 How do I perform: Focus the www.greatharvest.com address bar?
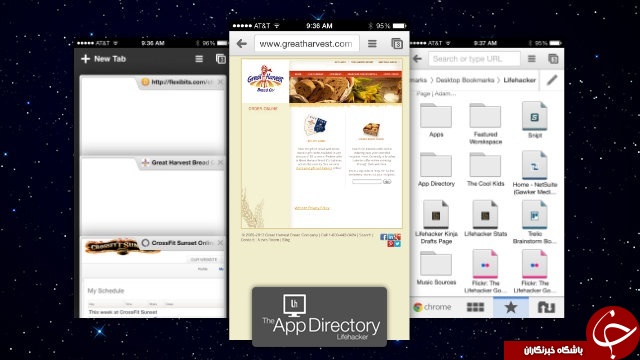coord(307,43)
